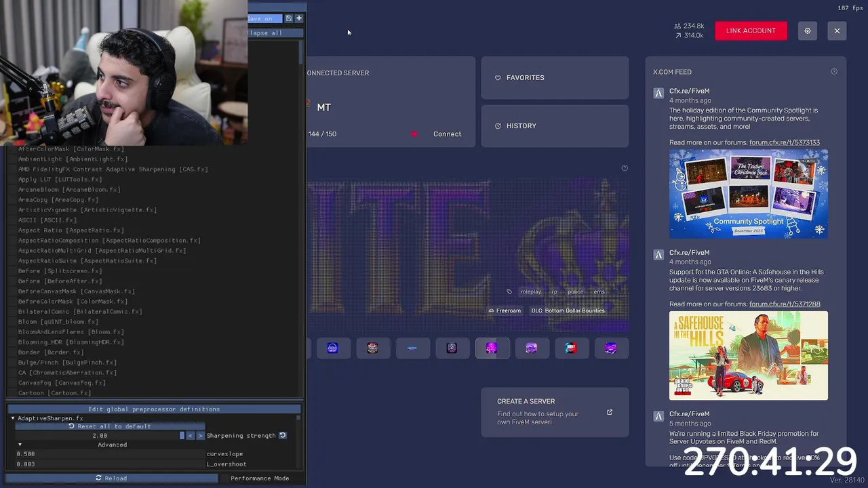Click the curveslope value slider 0.500

pos(110,454)
